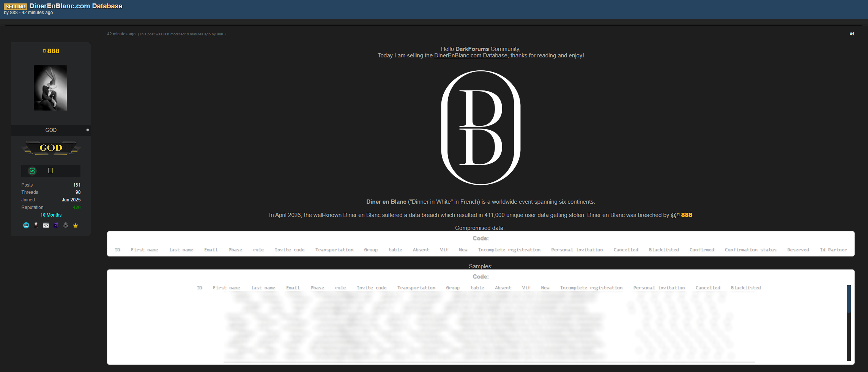Image resolution: width=868 pixels, height=372 pixels.
Task: Click the Threads count 98
Action: click(x=78, y=192)
